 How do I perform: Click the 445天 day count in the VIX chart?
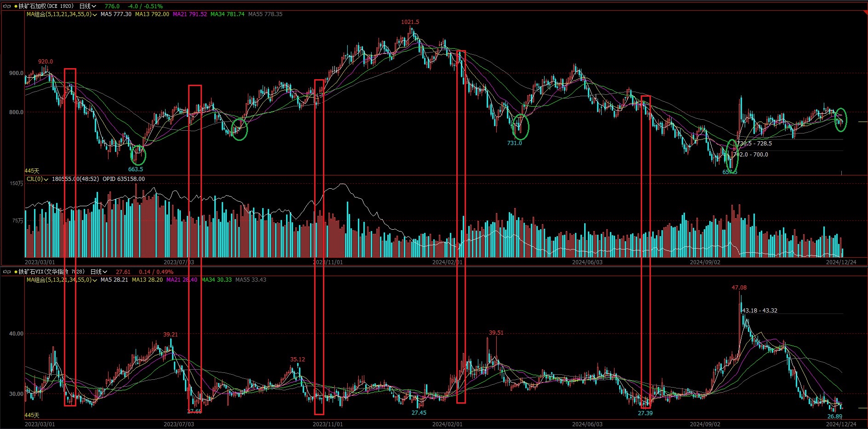32,416
